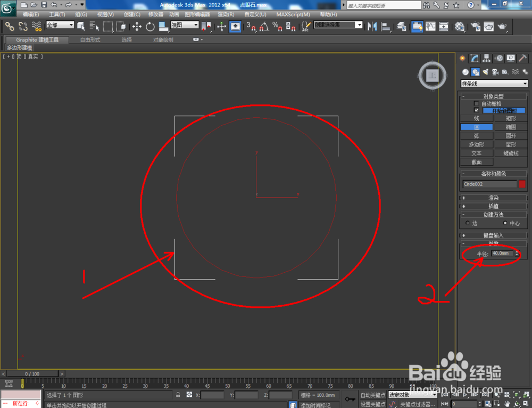Click the radius spinner arrows
This screenshot has height=408, width=532.
(517, 253)
